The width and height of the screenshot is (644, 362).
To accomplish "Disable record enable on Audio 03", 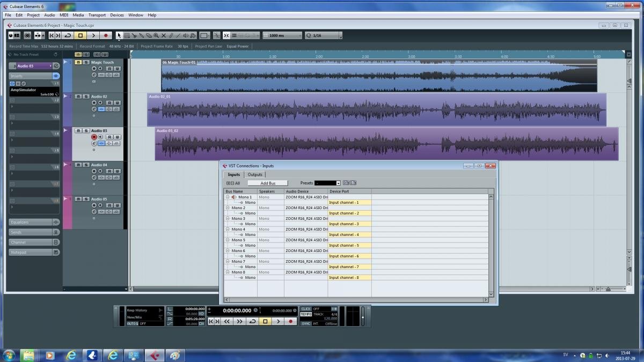I will pyautogui.click(x=94, y=137).
